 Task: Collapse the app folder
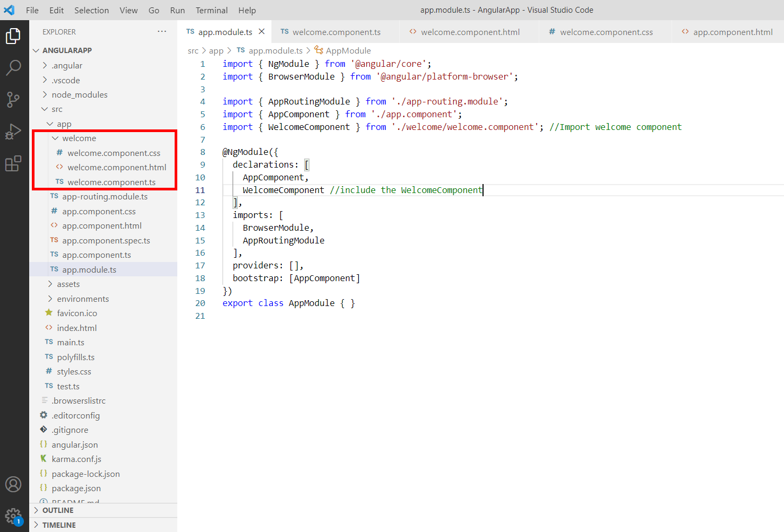tap(50, 124)
